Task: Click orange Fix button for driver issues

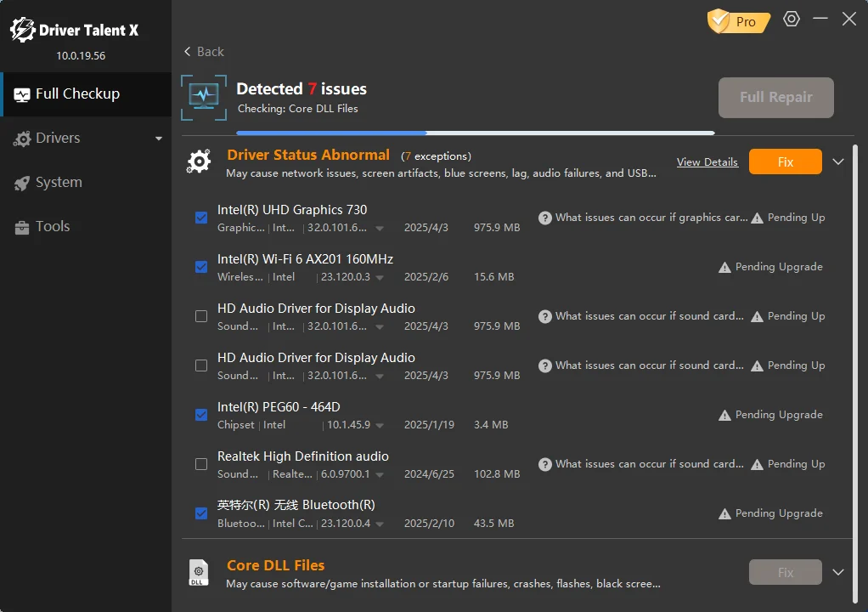Action: [x=785, y=161]
